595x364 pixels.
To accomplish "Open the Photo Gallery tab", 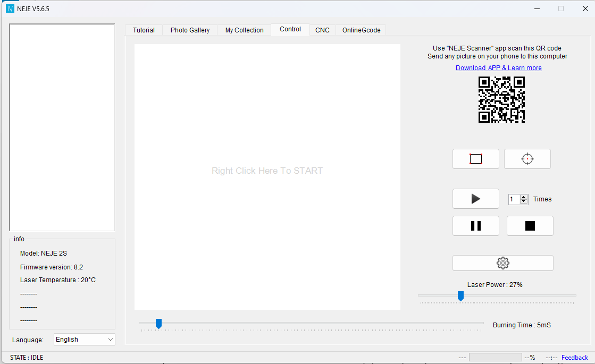I will coord(190,30).
